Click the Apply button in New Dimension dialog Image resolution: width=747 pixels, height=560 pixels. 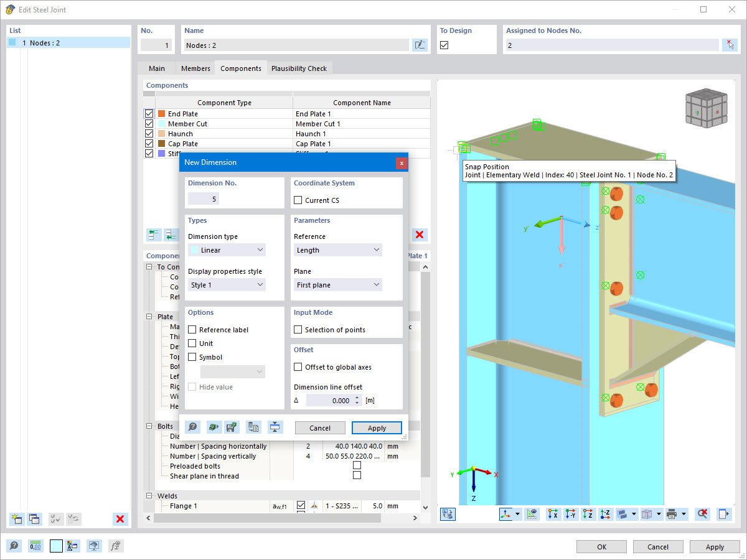(x=376, y=427)
